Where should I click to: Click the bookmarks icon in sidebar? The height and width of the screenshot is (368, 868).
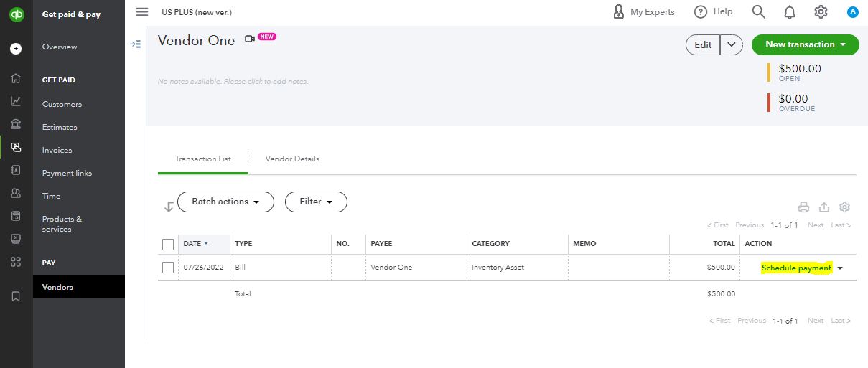tap(16, 296)
